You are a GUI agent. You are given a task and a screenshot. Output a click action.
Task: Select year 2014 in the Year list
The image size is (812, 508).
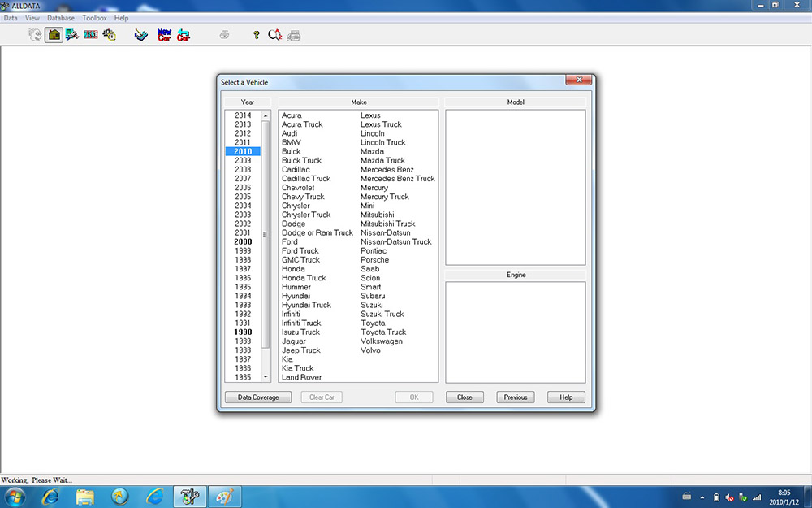pyautogui.click(x=242, y=115)
